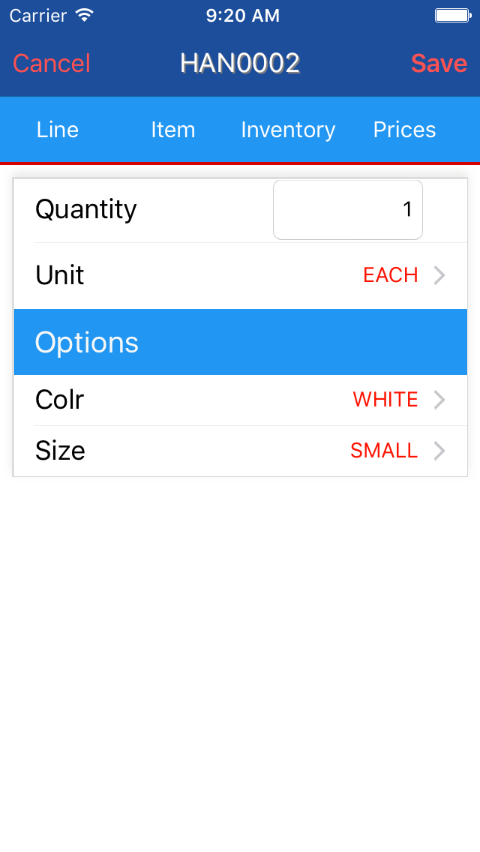Switch to the Item tab
The height and width of the screenshot is (852, 480).
click(173, 130)
